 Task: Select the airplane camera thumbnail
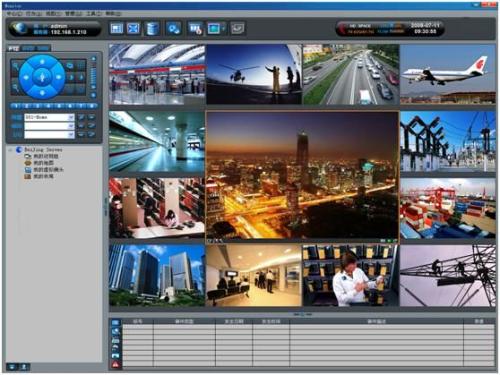(448, 74)
